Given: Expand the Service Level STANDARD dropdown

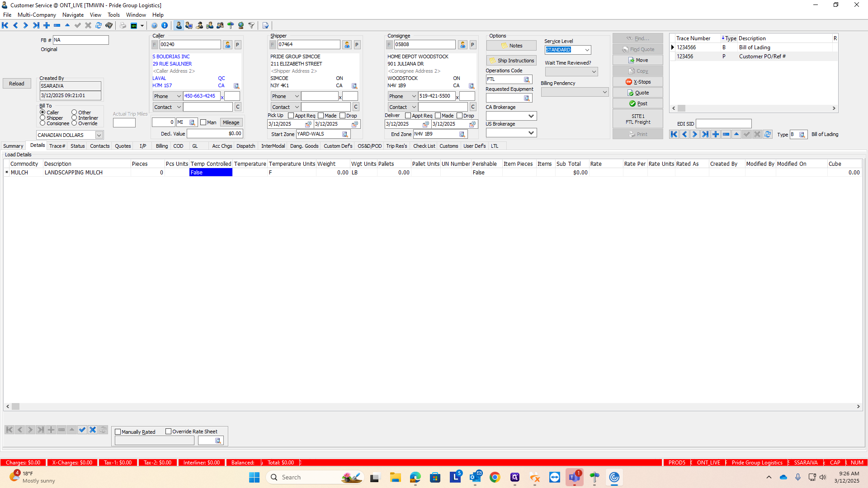Looking at the screenshot, I should click(587, 50).
